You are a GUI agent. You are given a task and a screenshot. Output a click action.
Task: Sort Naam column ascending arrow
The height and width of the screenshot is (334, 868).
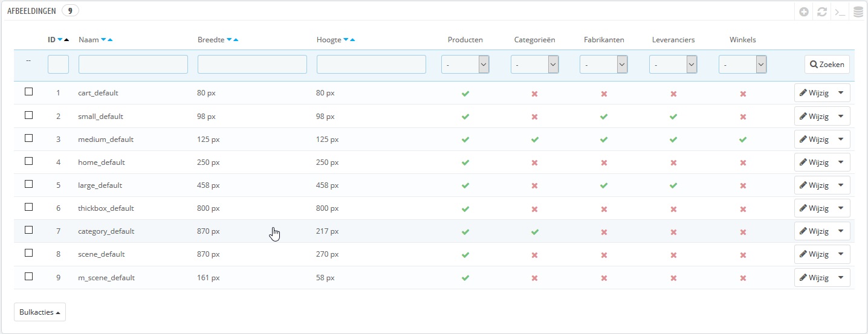tap(110, 40)
